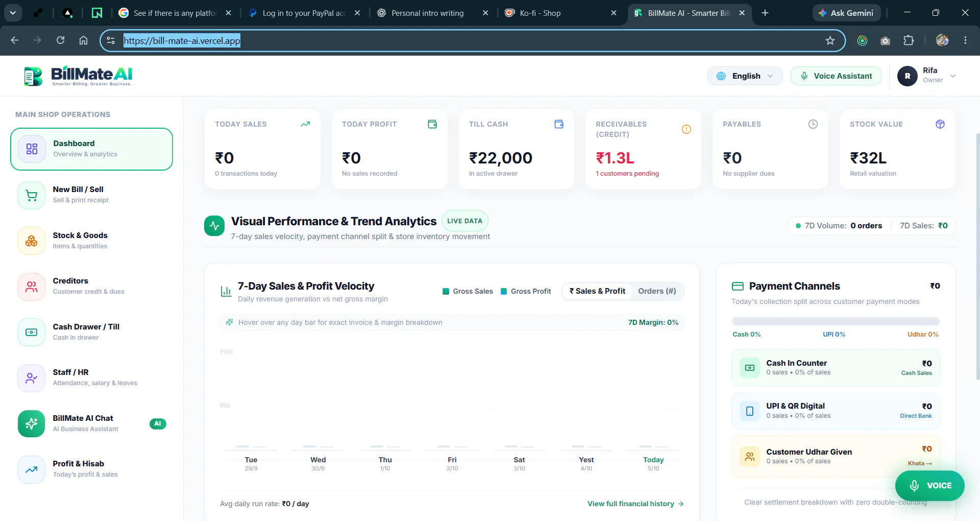Click the Voice Assistant button
The width and height of the screenshot is (980, 521).
(836, 76)
